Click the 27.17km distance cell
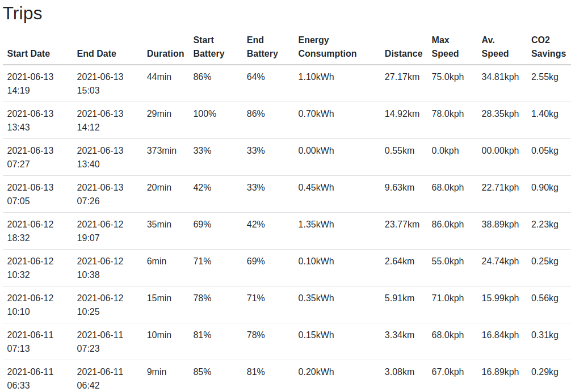The height and width of the screenshot is (392, 571). click(402, 77)
